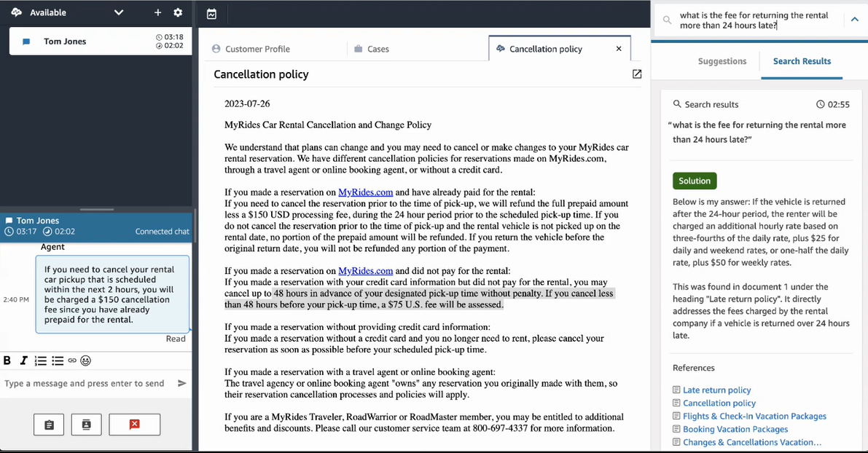Click the emoji picker in the message toolbar
The width and height of the screenshot is (868, 453).
(85, 361)
